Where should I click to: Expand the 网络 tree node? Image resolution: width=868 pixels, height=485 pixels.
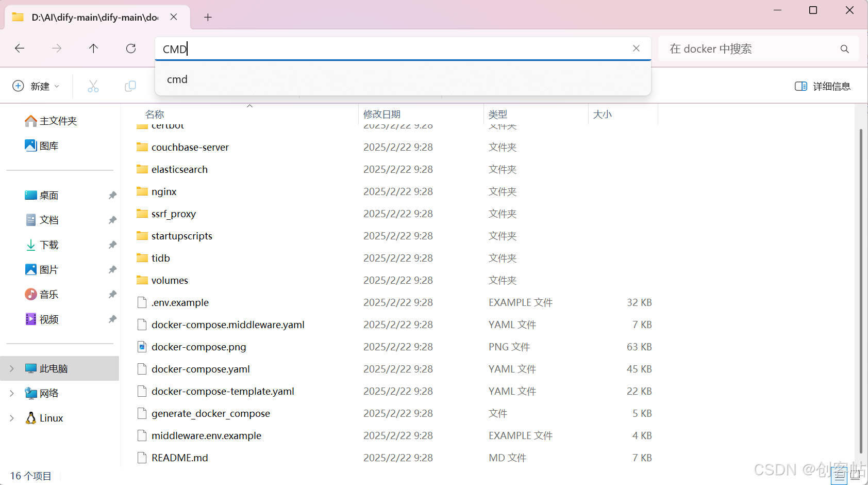point(12,393)
